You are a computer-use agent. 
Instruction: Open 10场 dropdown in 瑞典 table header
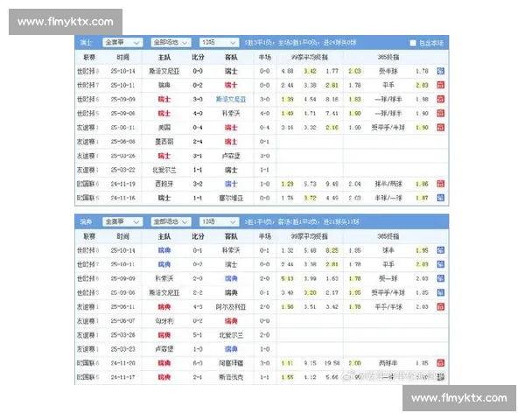[219, 221]
